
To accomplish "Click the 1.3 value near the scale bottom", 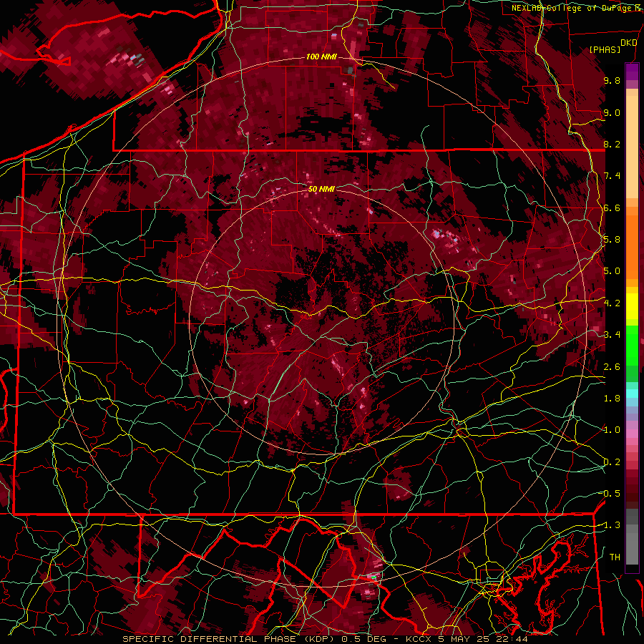I will (x=612, y=525).
